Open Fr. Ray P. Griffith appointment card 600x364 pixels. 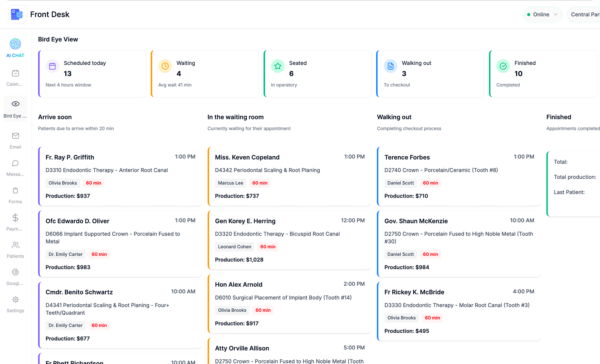click(120, 176)
